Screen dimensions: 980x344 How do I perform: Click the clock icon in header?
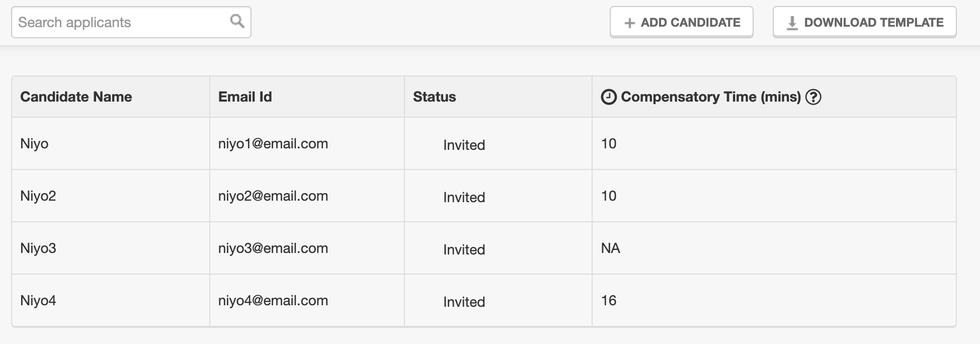point(609,97)
